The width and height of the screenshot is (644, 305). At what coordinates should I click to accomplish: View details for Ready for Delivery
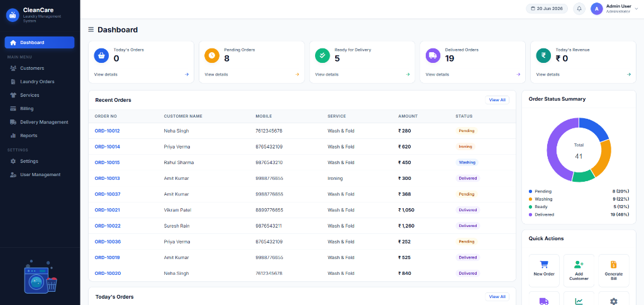(x=326, y=75)
